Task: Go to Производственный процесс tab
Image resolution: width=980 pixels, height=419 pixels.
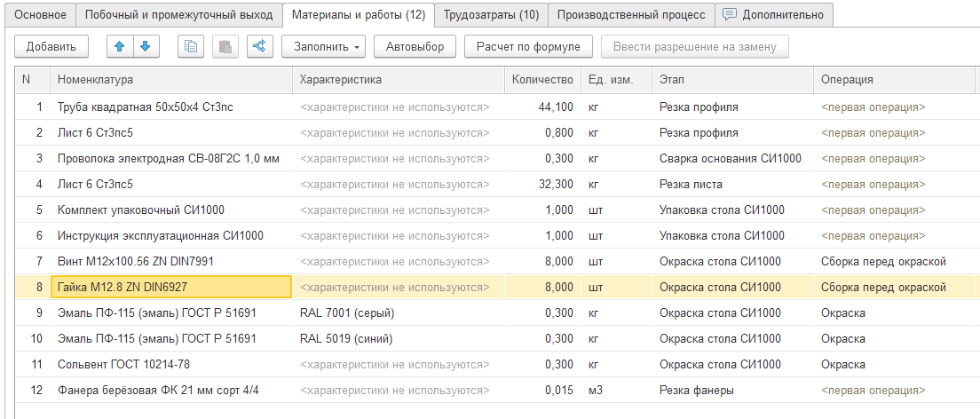Action: (x=630, y=14)
